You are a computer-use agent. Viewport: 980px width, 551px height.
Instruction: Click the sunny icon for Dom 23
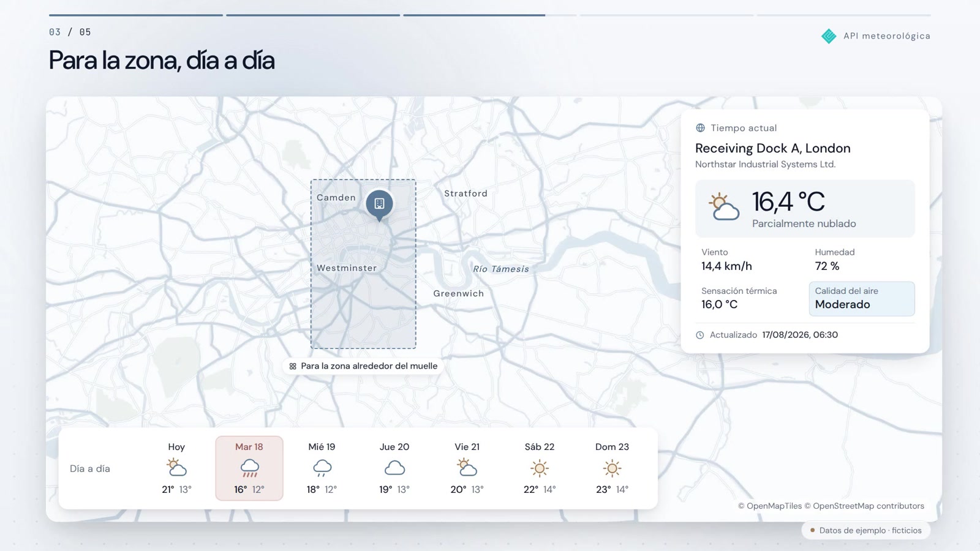[612, 468]
